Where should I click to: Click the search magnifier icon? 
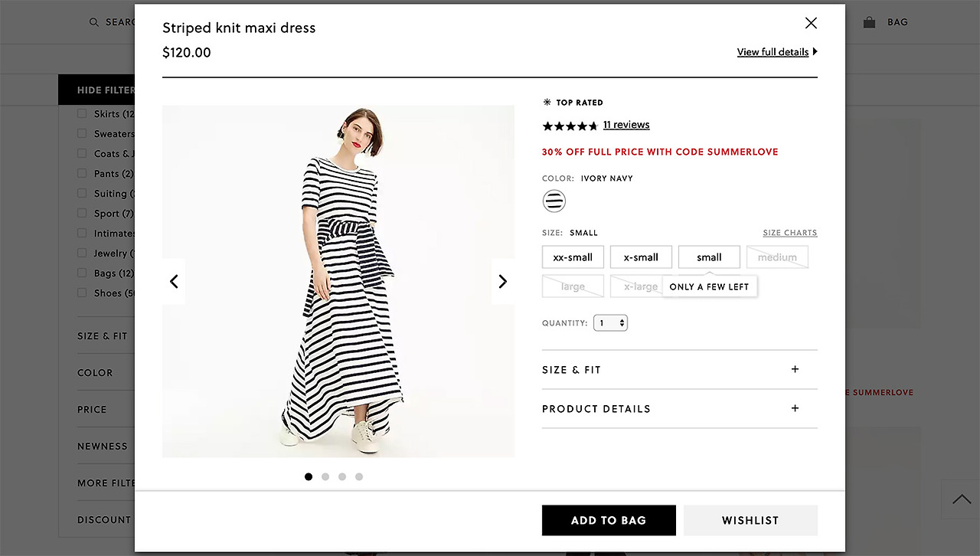point(94,22)
